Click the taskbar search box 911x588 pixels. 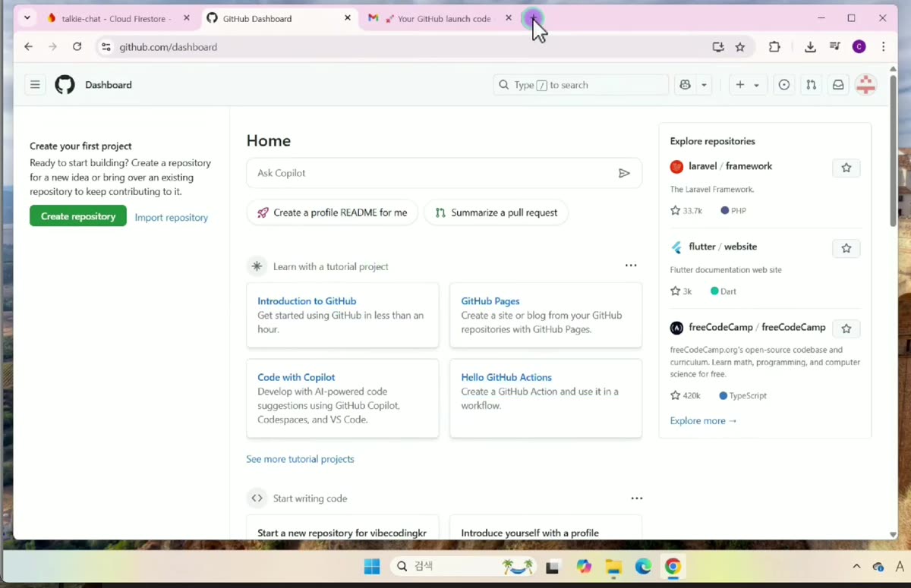pyautogui.click(x=464, y=567)
